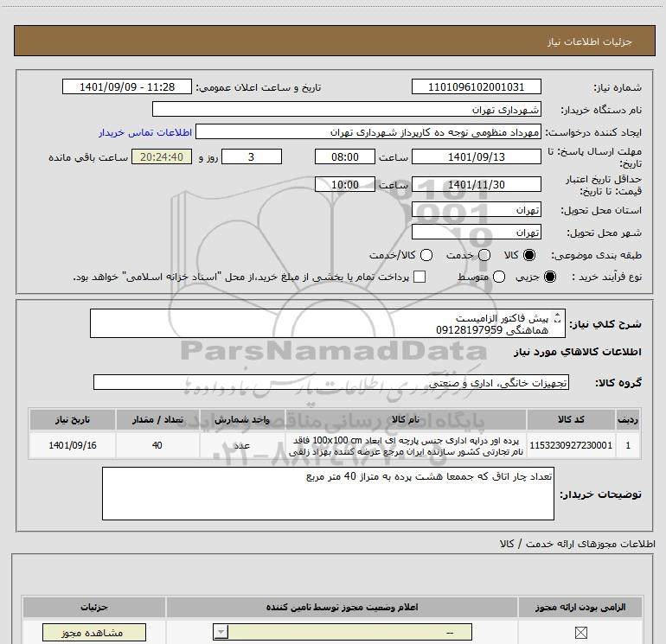Click the announcement date field 1401/09/09 - 11:28

127,87
